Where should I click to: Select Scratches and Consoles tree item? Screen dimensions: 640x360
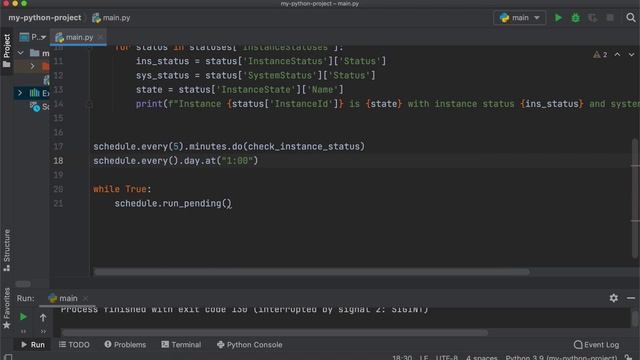40,107
